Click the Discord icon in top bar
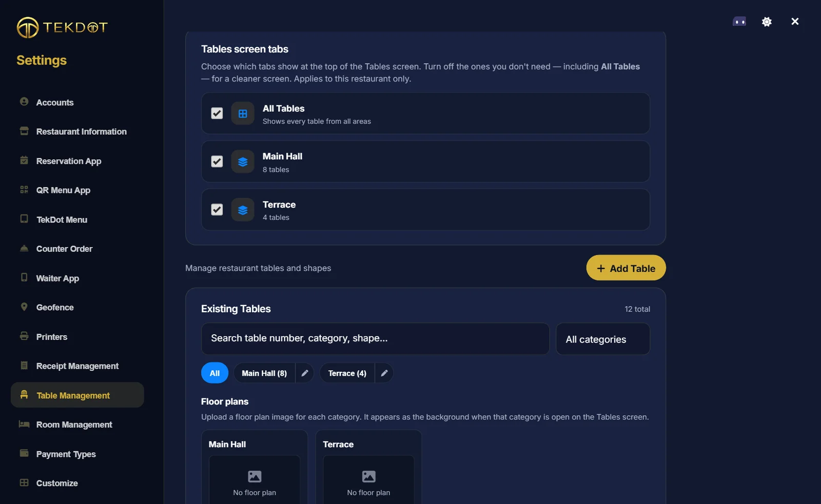The width and height of the screenshot is (821, 504). (739, 22)
